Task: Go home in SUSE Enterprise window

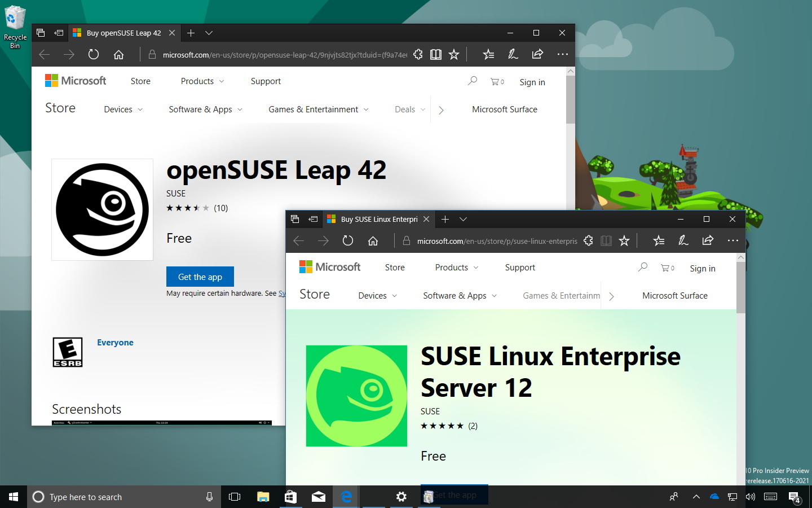Action: tap(373, 240)
